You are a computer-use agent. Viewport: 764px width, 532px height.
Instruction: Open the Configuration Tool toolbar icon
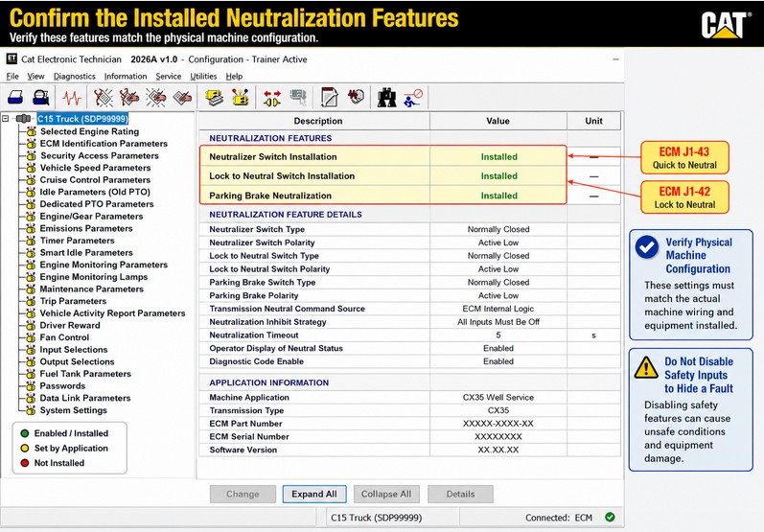(240, 98)
